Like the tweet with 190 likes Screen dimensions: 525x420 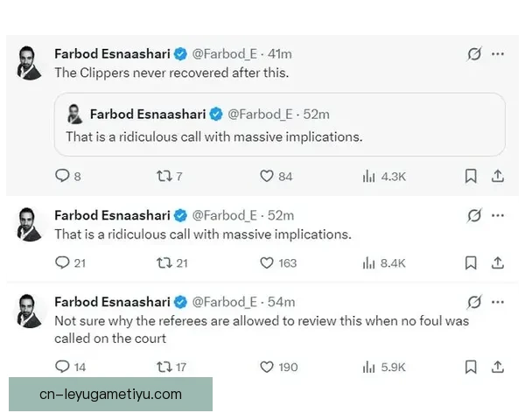pos(267,367)
